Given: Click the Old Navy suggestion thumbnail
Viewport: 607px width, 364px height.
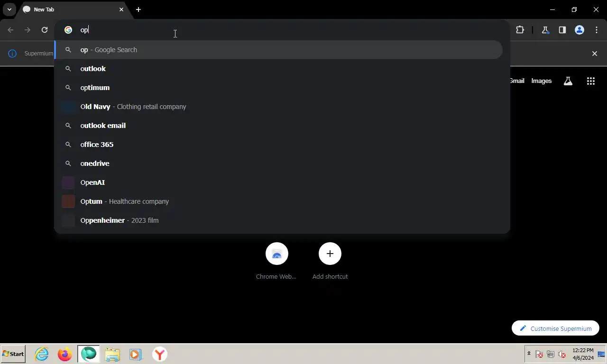Looking at the screenshot, I should [x=68, y=107].
